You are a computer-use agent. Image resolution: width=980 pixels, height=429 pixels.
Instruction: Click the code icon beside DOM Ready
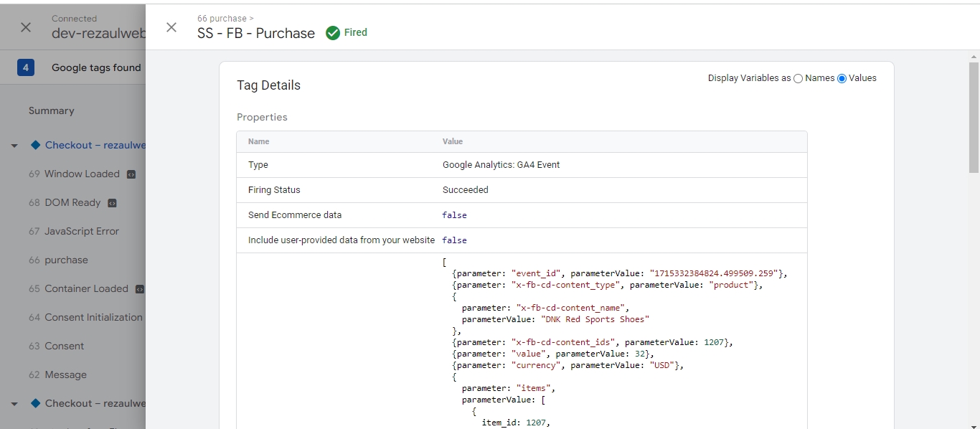(x=112, y=203)
